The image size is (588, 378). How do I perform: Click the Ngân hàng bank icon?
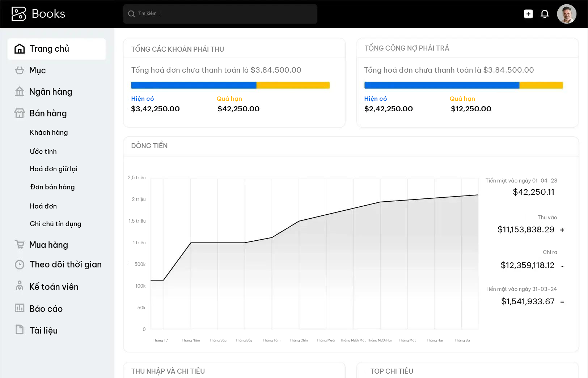[20, 92]
